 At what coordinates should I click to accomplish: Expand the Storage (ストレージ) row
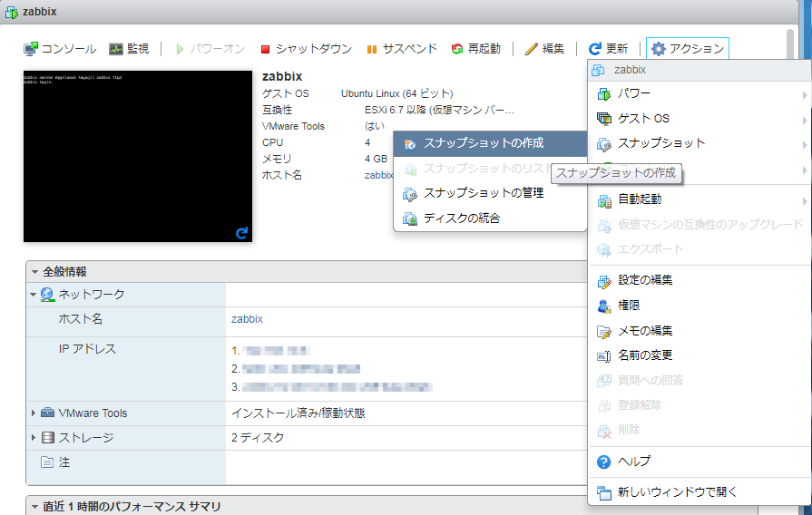34,438
